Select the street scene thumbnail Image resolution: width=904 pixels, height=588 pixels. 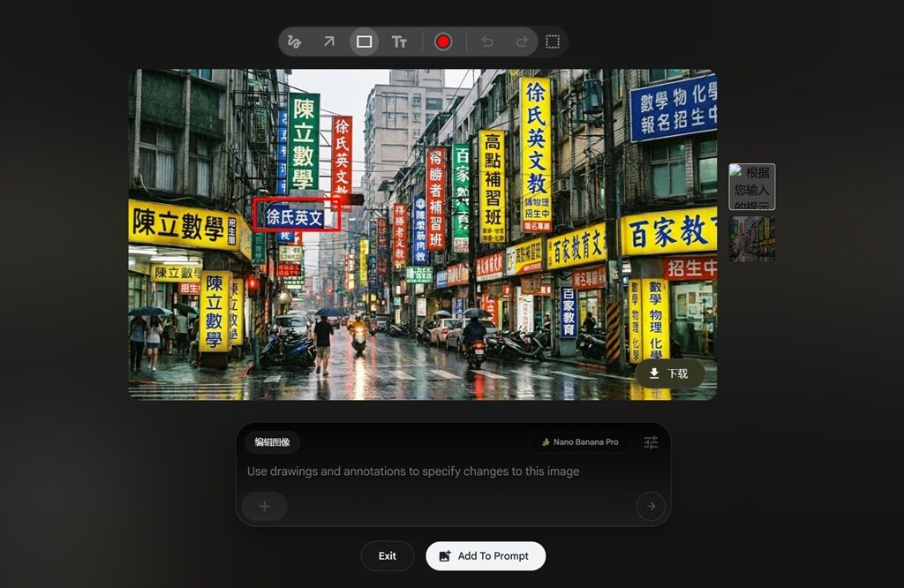(752, 239)
